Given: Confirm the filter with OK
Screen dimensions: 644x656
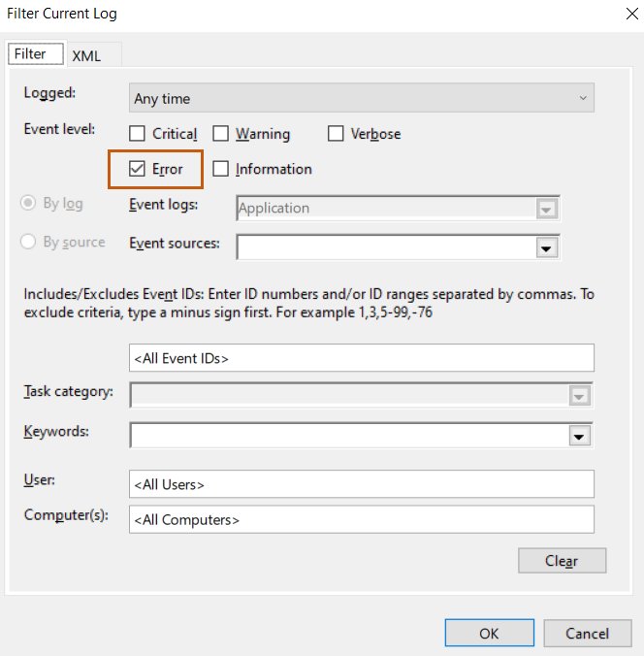Looking at the screenshot, I should 489,634.
